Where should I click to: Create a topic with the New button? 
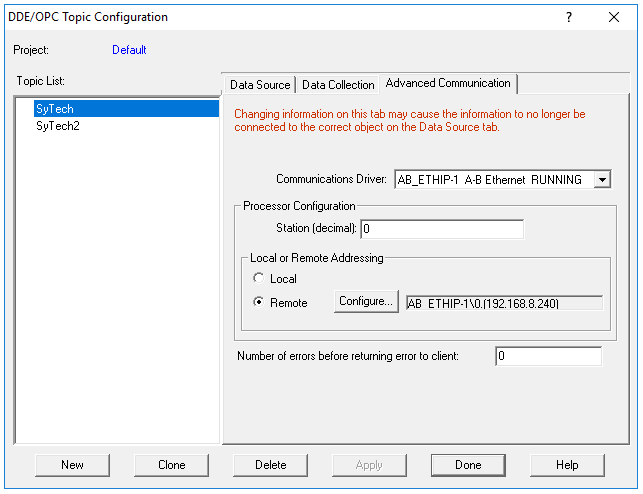tap(72, 465)
